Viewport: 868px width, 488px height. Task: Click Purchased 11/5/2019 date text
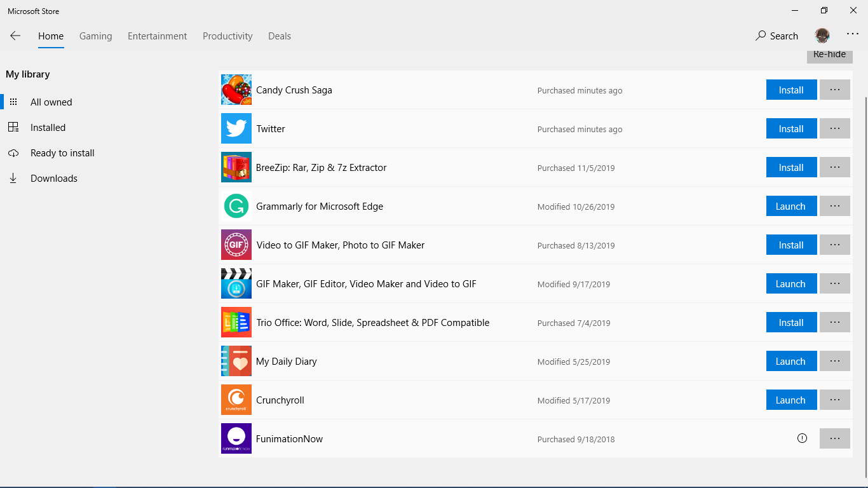(x=576, y=168)
